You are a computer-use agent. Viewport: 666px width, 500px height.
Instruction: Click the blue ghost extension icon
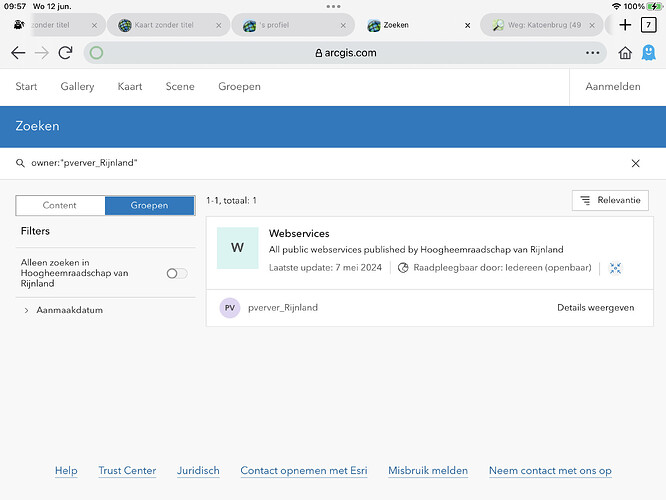pos(649,53)
